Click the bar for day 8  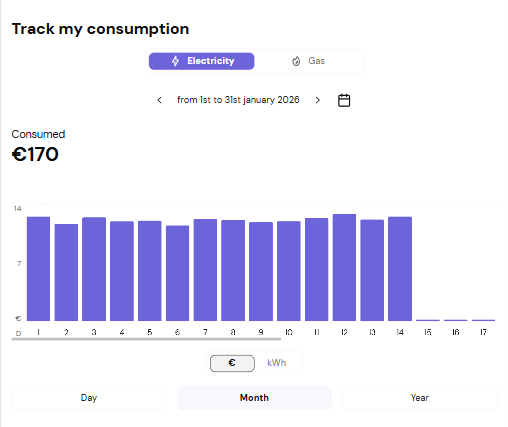233,270
